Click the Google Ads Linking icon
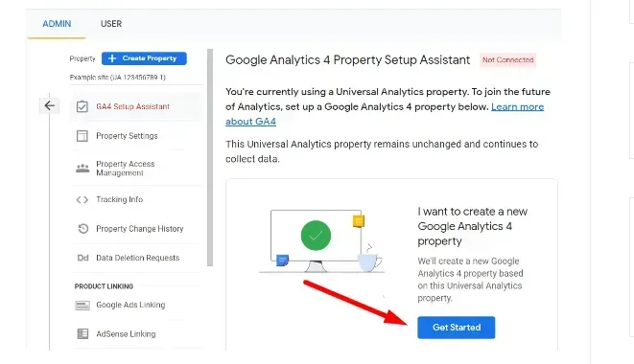Screen dimensions: 634x364 point(82,306)
